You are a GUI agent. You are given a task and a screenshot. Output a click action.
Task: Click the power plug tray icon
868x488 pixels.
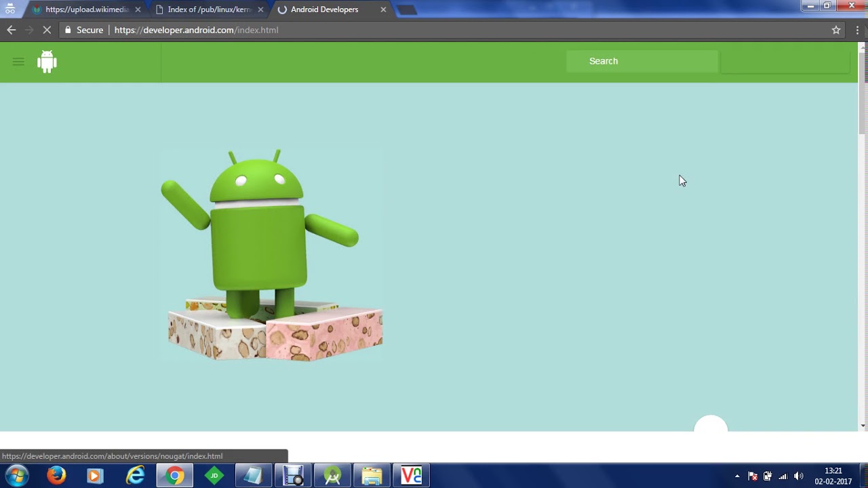point(768,476)
